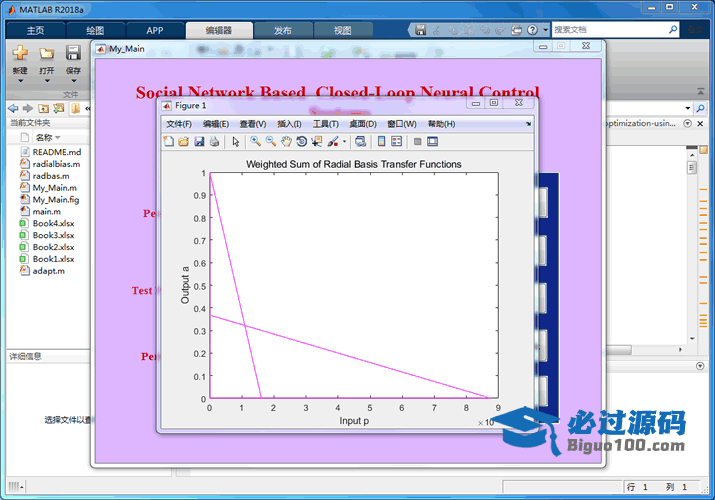This screenshot has height=500, width=715.
Task: Toggle the Insert Legend button
Action: tap(396, 142)
